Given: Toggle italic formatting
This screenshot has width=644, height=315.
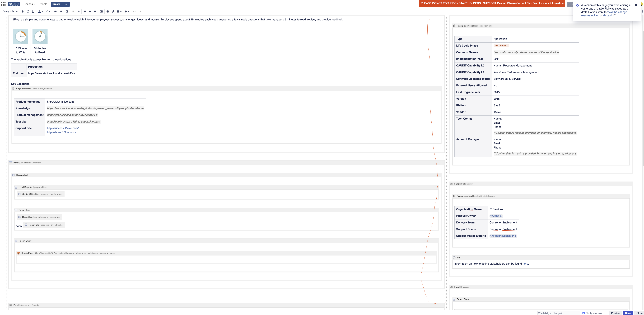Looking at the screenshot, I should [28, 12].
